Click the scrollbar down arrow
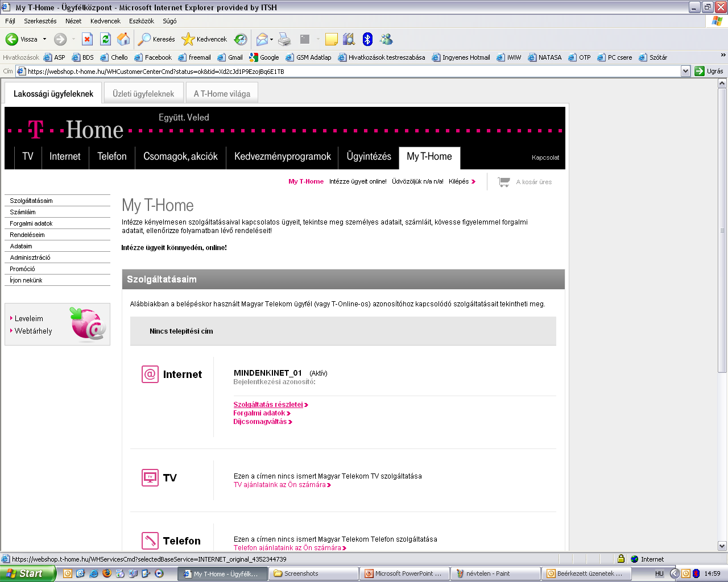The width and height of the screenshot is (728, 582). (722, 546)
